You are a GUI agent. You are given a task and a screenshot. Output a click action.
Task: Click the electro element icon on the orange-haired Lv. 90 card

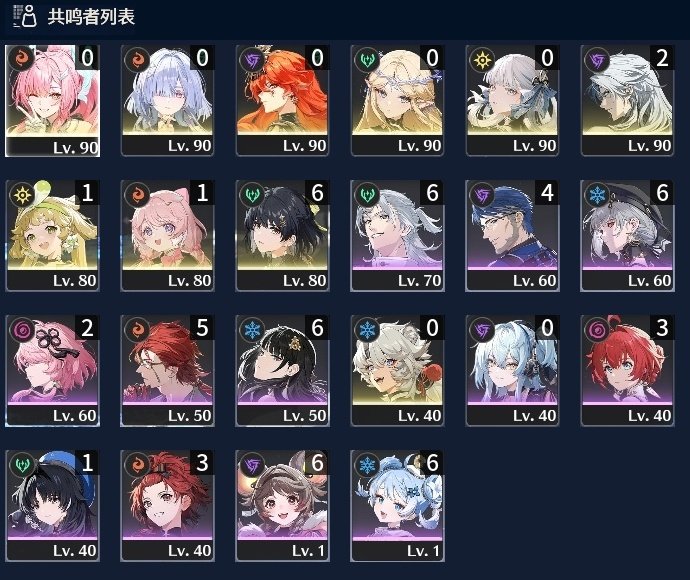coord(252,59)
